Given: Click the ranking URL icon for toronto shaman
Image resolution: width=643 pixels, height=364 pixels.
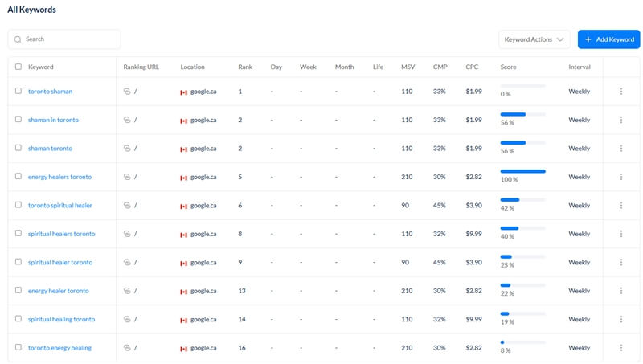Looking at the screenshot, I should coord(127,92).
